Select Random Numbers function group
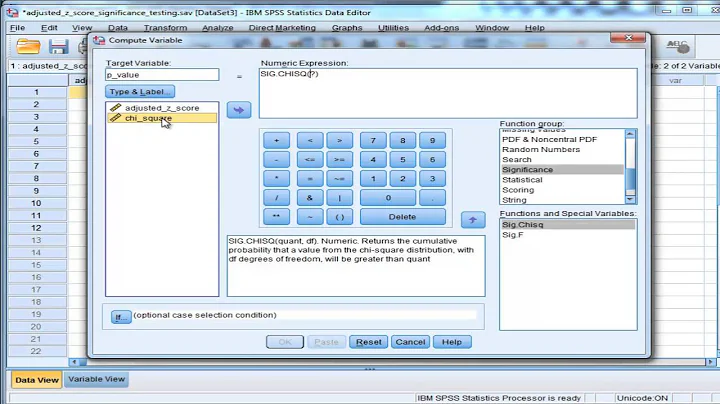720x404 pixels. click(x=562, y=149)
